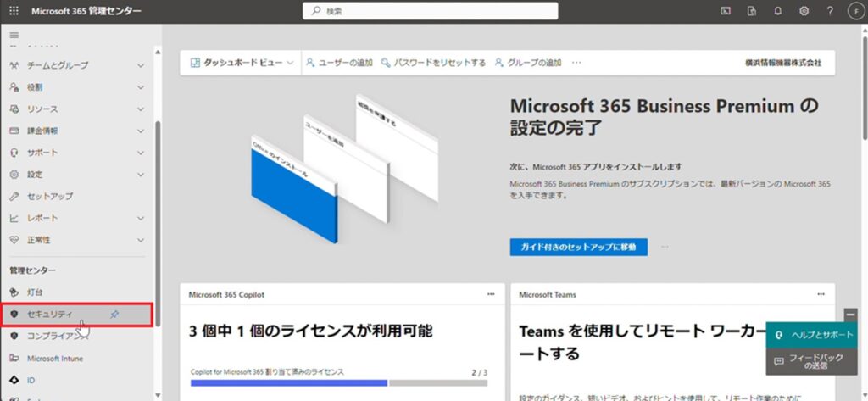The height and width of the screenshot is (401, 868).
Task: Expand 正常性 section chevron
Action: [141, 240]
